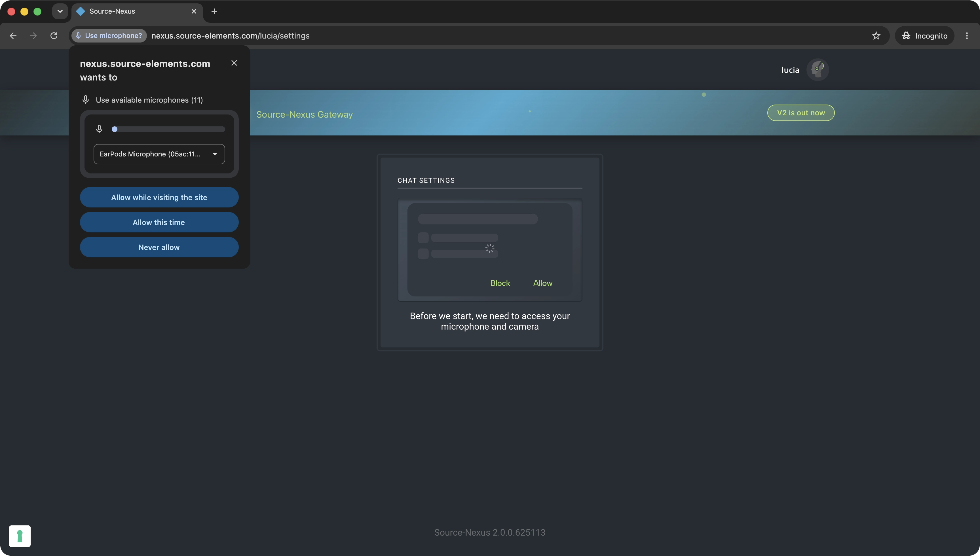
Task: Click the Source-Nexus tab favicon
Action: click(x=81, y=11)
